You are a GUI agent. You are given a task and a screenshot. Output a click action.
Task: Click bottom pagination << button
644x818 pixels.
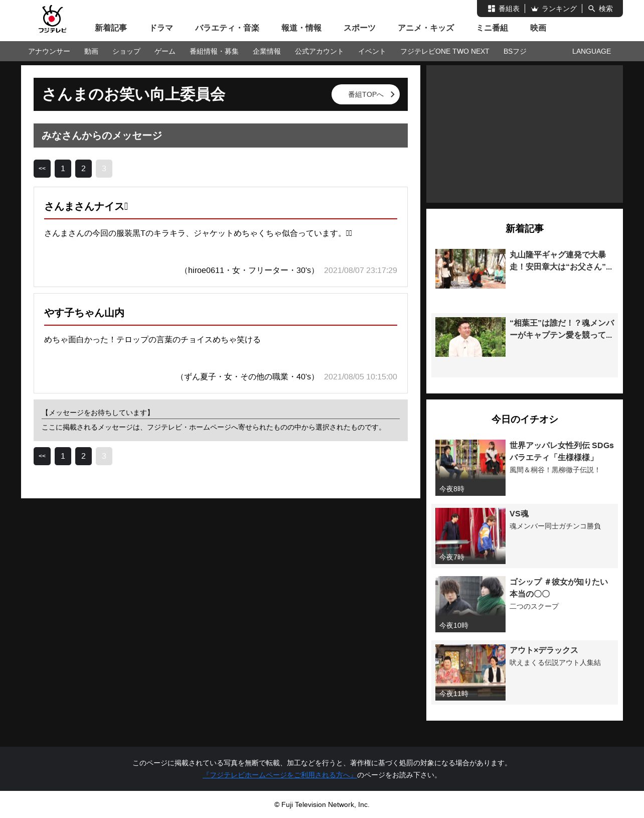42,456
